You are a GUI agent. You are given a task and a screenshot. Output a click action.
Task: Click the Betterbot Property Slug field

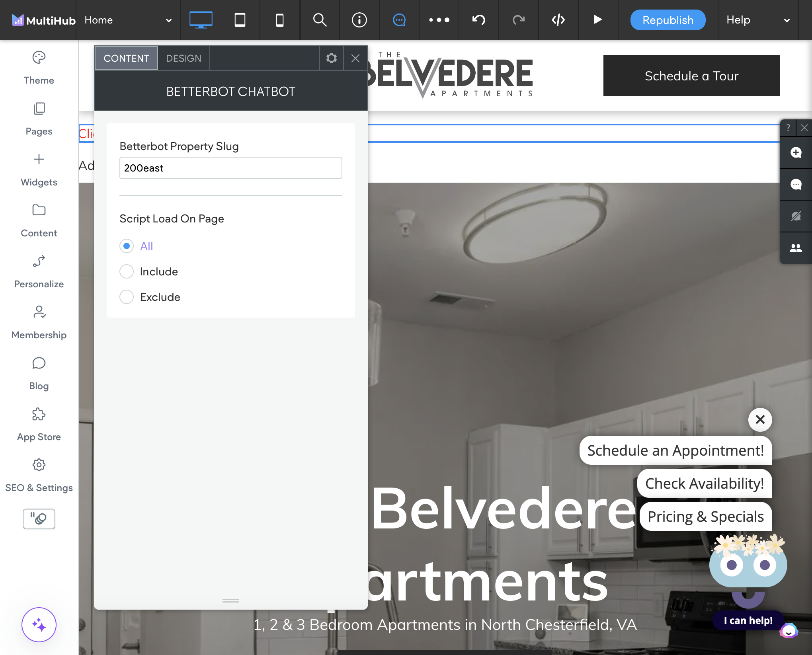click(230, 168)
